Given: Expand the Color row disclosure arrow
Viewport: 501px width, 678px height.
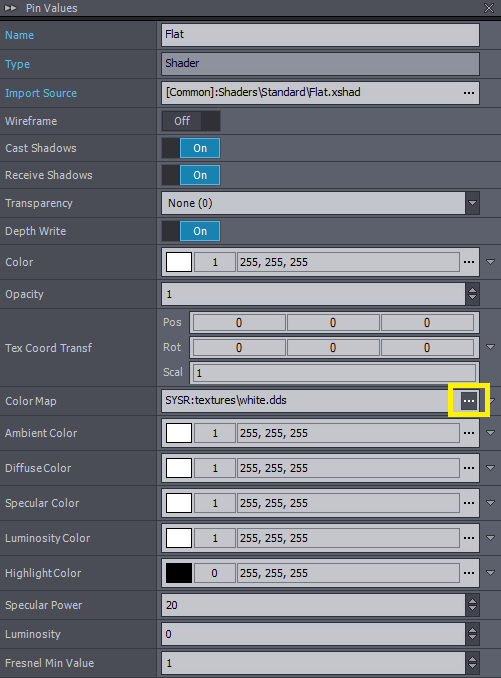Looking at the screenshot, I should [x=490, y=262].
